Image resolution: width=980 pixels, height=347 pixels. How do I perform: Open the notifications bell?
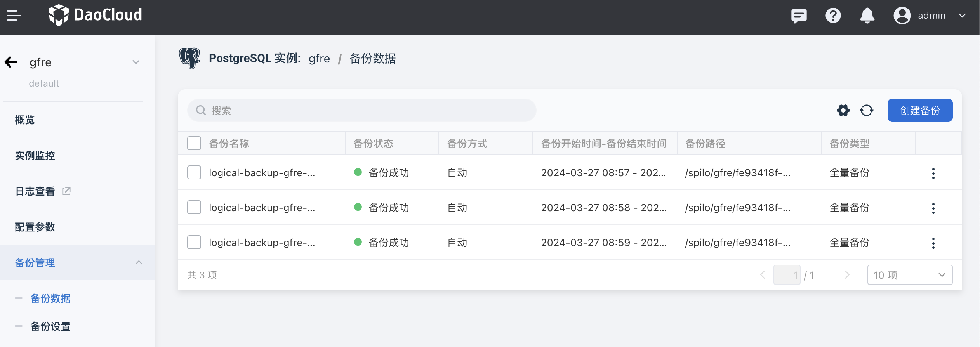[867, 16]
